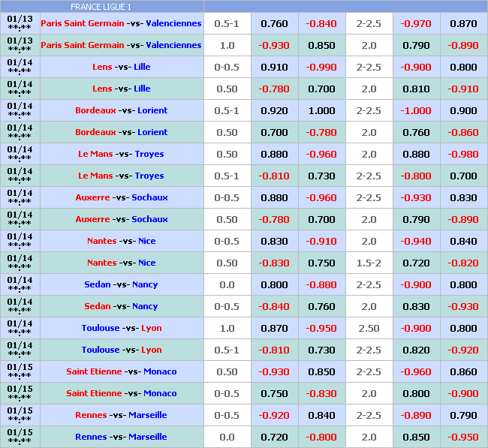This screenshot has height=448, width=488.
Task: Select 0.860 odds for Saint Etienne vs Monaco
Action: pos(463,371)
